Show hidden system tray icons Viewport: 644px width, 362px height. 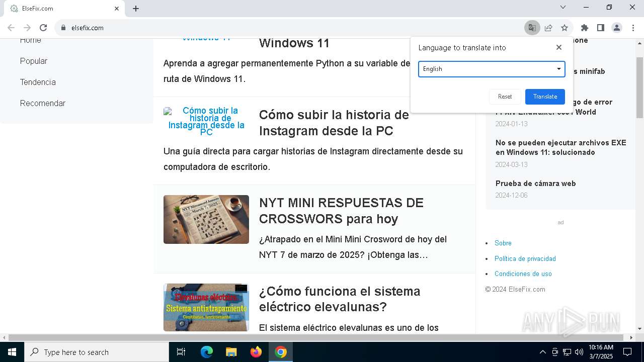(542, 352)
